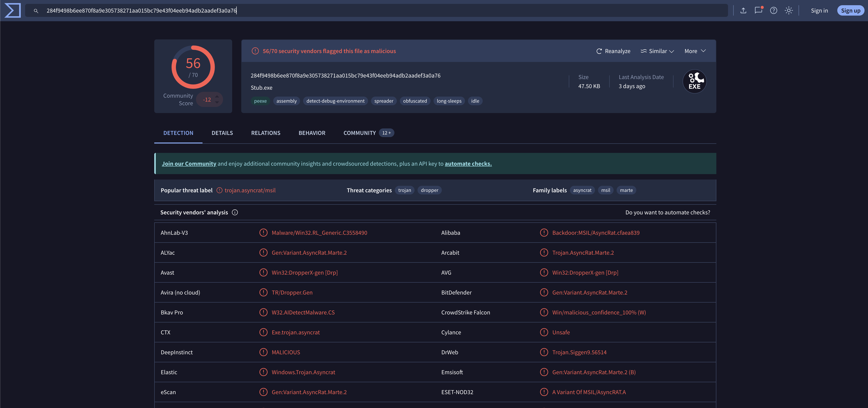Expand the Similar dropdown
This screenshot has height=408, width=868.
point(657,51)
